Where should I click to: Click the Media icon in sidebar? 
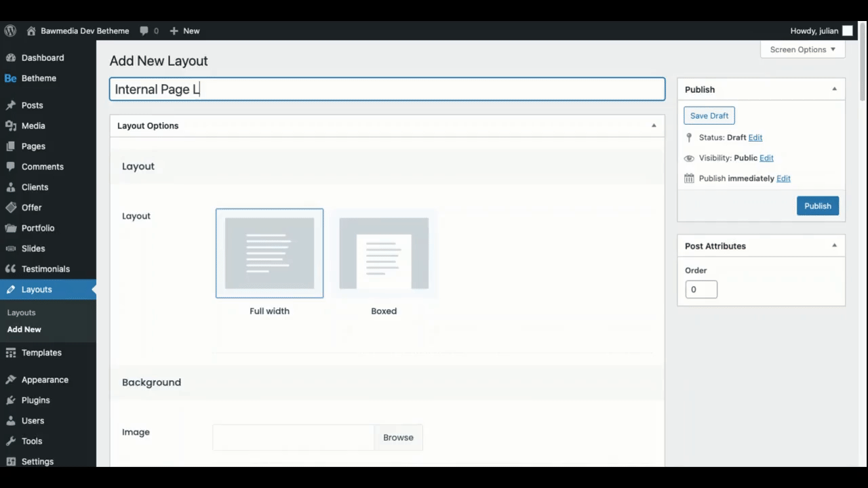click(x=10, y=125)
